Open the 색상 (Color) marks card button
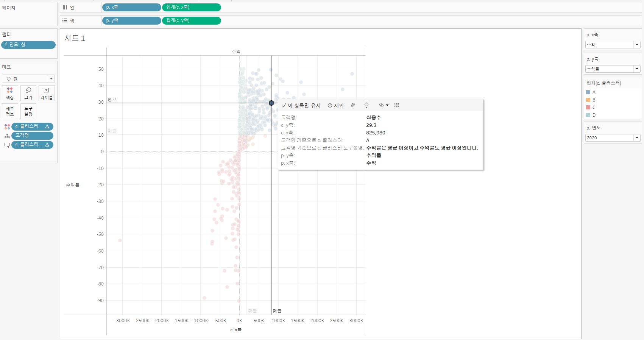The height and width of the screenshot is (340, 644). tap(10, 93)
